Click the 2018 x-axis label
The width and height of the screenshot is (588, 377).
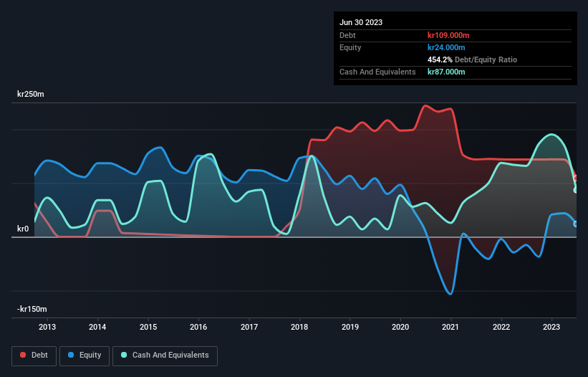click(299, 327)
